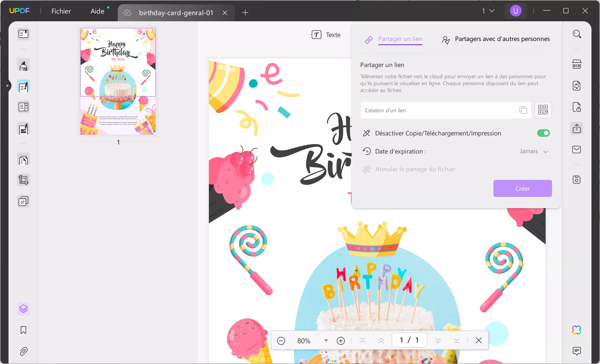600x364 pixels.
Task: Click the left sidebar collapse dot handle
Action: pyautogui.click(x=7, y=86)
